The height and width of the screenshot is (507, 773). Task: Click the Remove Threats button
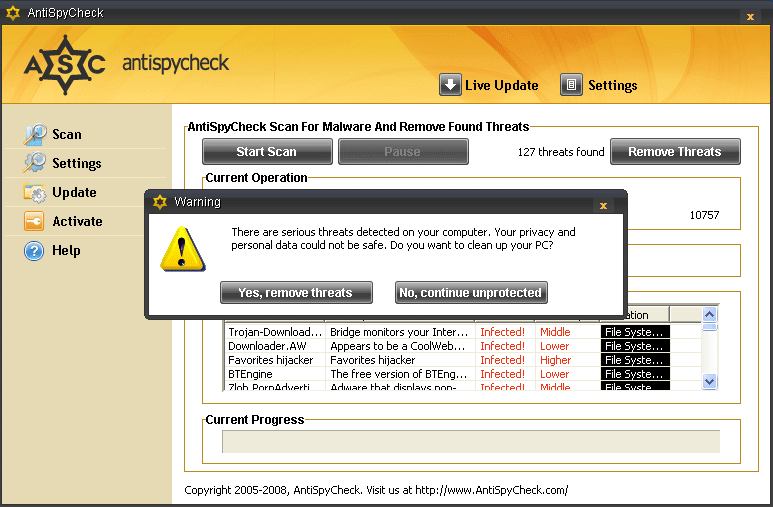coord(674,152)
